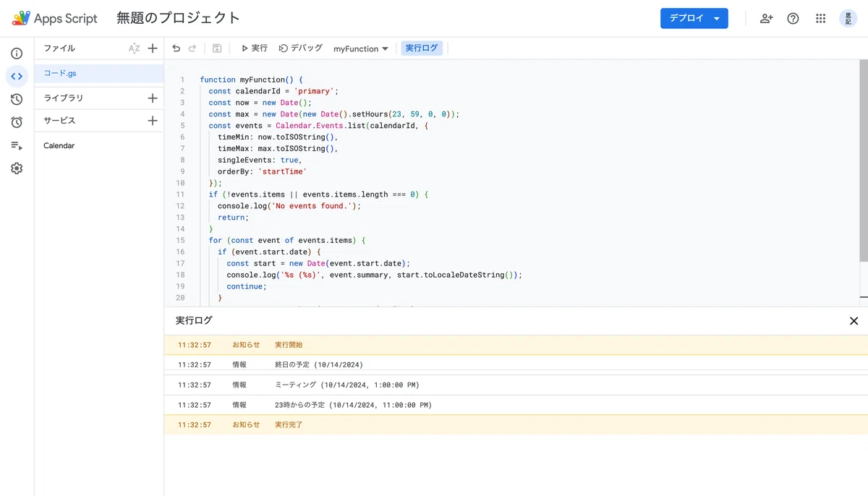
Task: Toggle the 実行ログ button in toolbar
Action: point(422,48)
